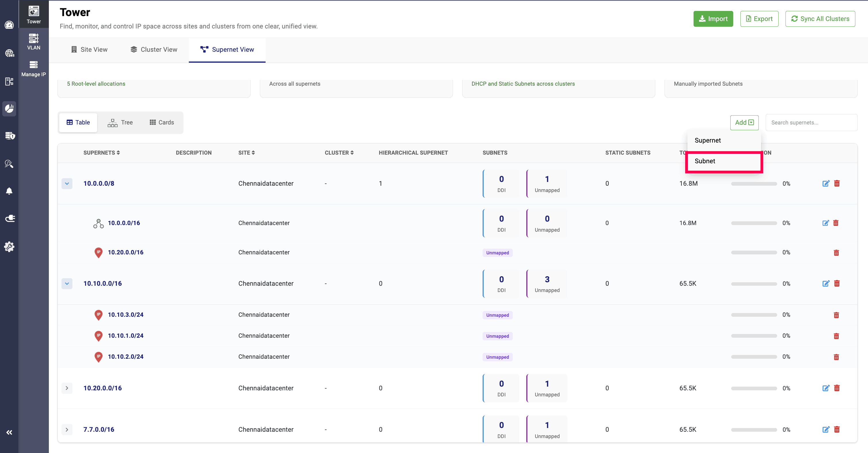
Task: Collapse the 10.0.0.0/8 supernet row
Action: 67,183
